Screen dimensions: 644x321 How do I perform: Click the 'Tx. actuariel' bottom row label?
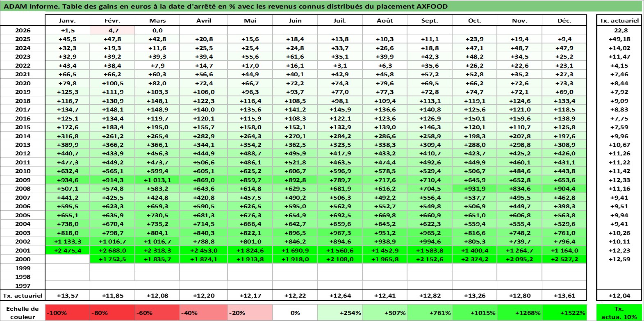click(23, 296)
